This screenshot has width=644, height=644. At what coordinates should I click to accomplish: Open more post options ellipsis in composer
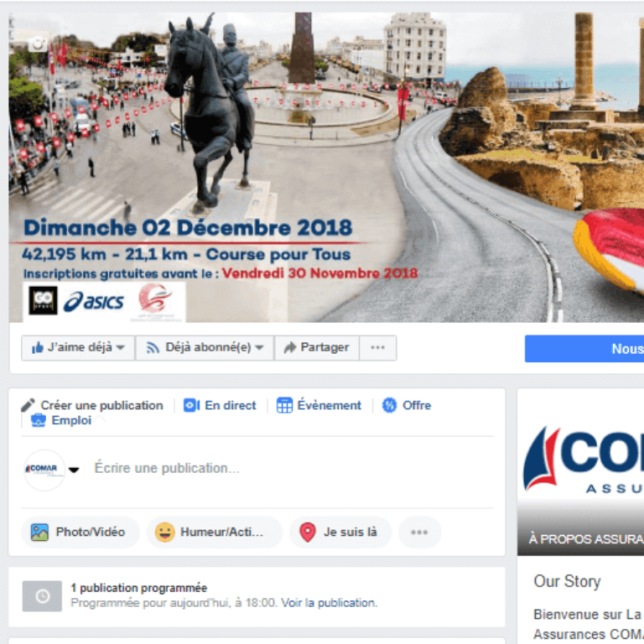tap(419, 532)
